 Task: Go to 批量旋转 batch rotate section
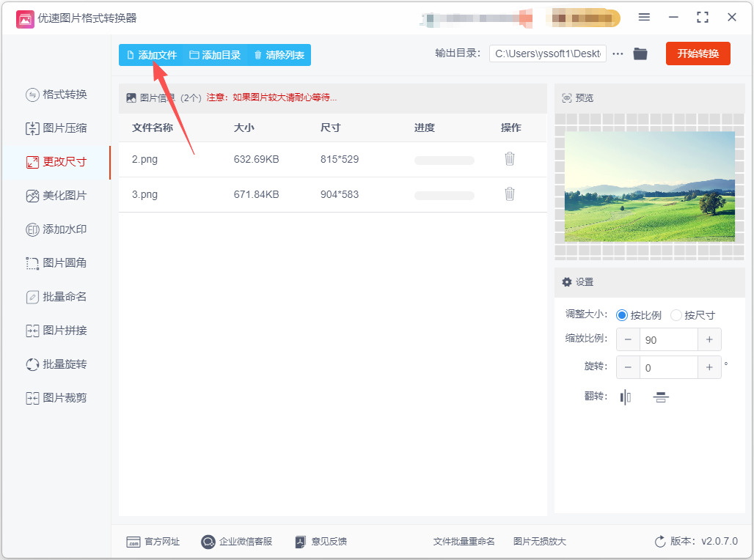pyautogui.click(x=56, y=364)
